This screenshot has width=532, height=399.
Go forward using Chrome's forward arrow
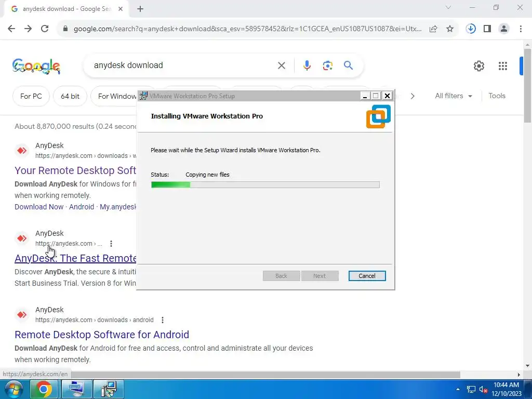(x=28, y=29)
